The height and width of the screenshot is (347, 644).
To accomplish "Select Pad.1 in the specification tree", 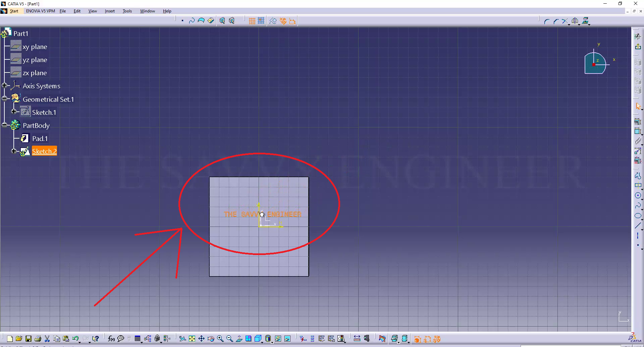I will click(40, 139).
